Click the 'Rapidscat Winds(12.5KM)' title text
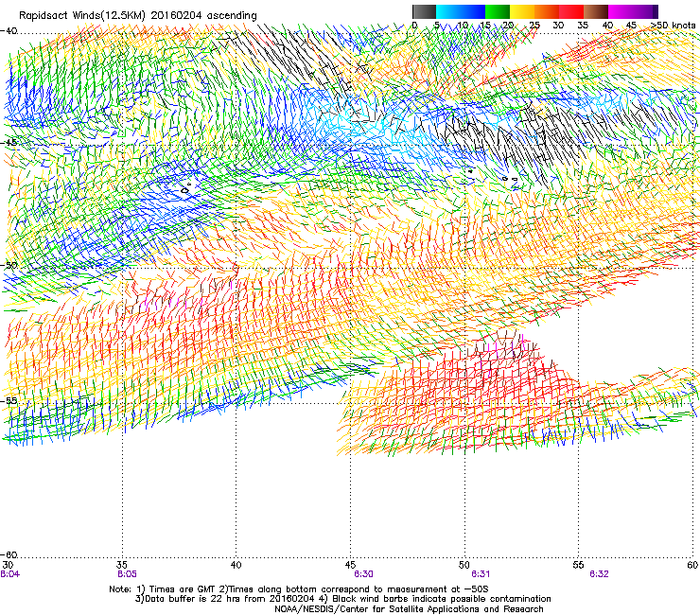This screenshot has height=615, width=700. (82, 16)
